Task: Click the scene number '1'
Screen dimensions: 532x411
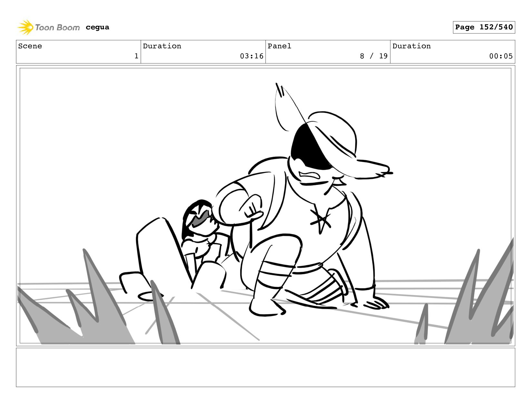Action: [136, 56]
